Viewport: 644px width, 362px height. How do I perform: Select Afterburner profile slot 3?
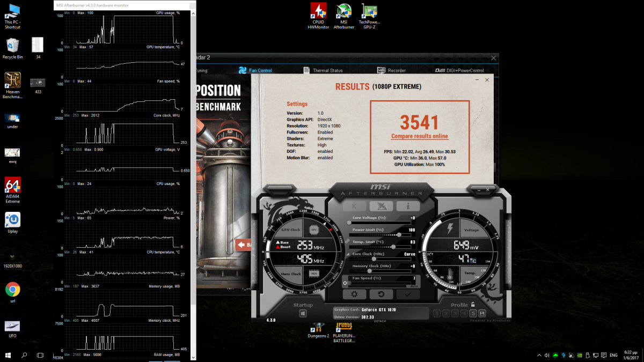pos(455,314)
